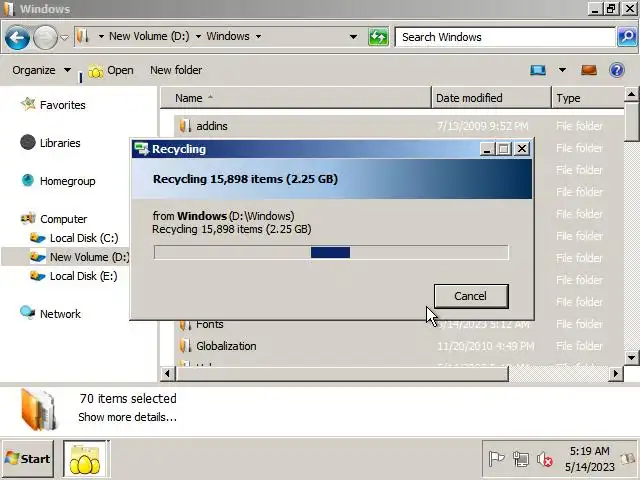The height and width of the screenshot is (480, 640).
Task: Open the view options dropdown arrow
Action: tap(562, 70)
